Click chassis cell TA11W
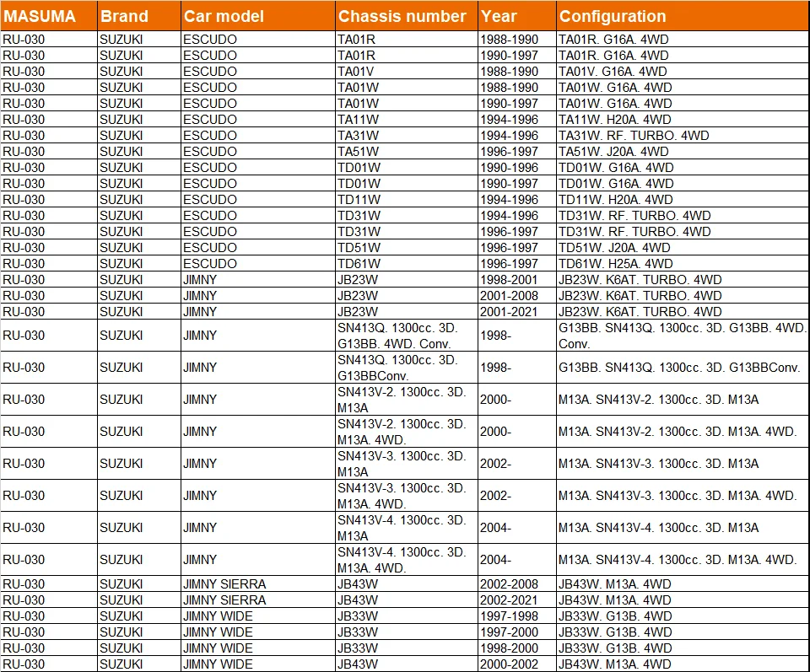Image resolution: width=810 pixels, height=672 pixels. point(407,119)
